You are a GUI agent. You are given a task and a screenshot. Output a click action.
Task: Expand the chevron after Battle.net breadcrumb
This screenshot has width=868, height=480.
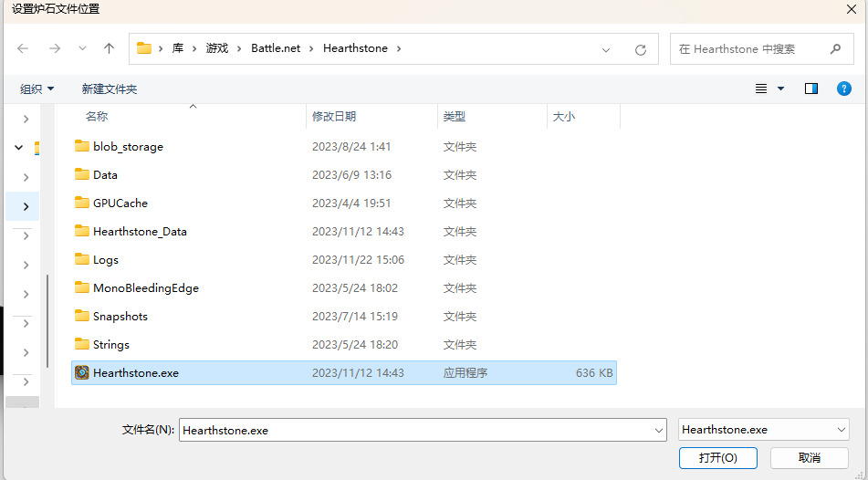pyautogui.click(x=311, y=48)
